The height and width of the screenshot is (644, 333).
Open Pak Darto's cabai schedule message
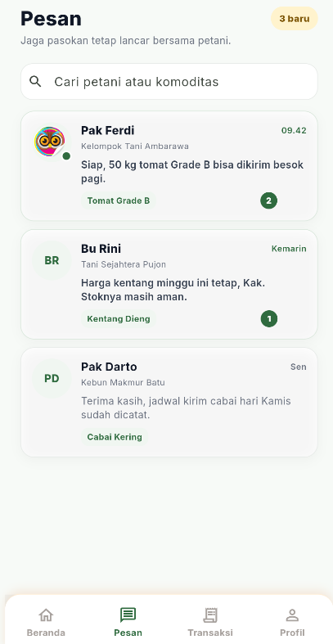click(186, 408)
